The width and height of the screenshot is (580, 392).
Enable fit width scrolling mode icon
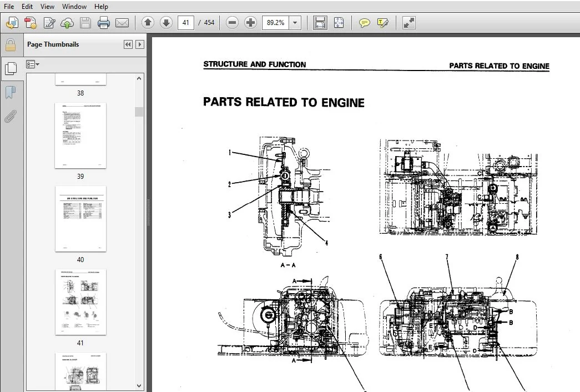[x=320, y=23]
